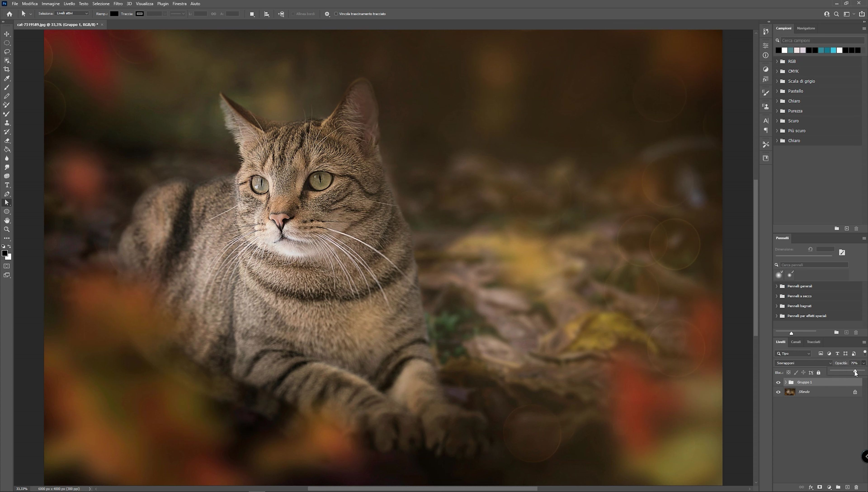Open the Seleziona Livelli attivi dropdown

point(72,14)
